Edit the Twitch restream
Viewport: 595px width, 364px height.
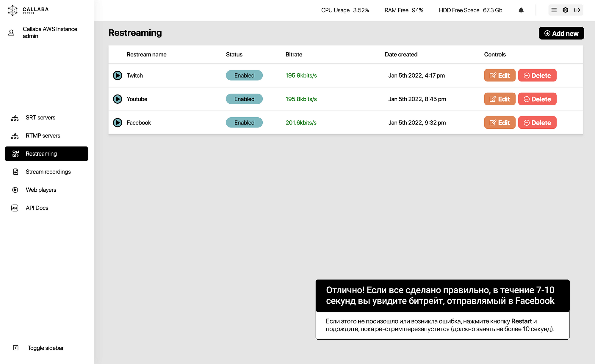click(500, 75)
